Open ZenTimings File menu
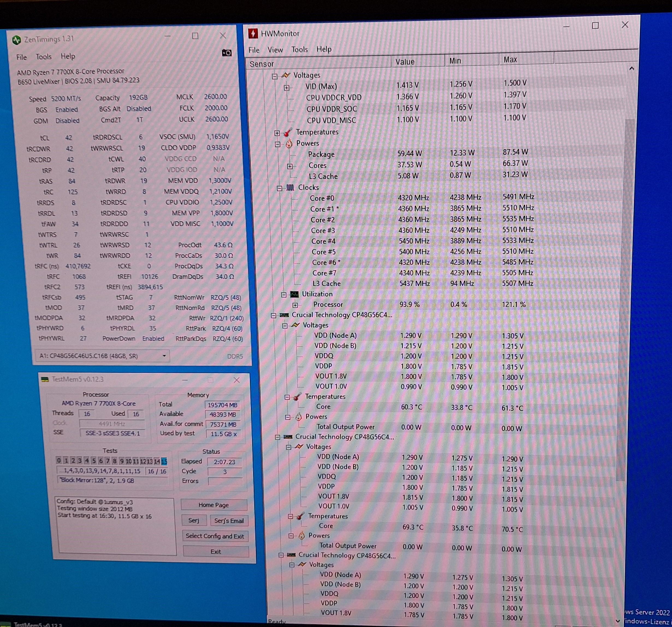 (22, 57)
